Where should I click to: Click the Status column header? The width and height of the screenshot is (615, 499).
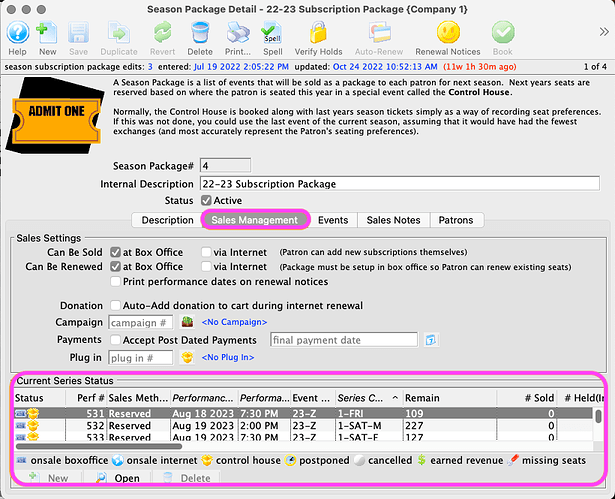tap(39, 398)
